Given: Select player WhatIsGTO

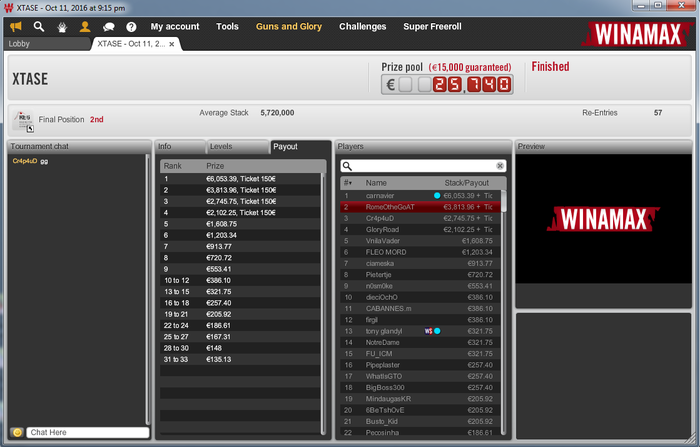Looking at the screenshot, I should tap(420, 376).
